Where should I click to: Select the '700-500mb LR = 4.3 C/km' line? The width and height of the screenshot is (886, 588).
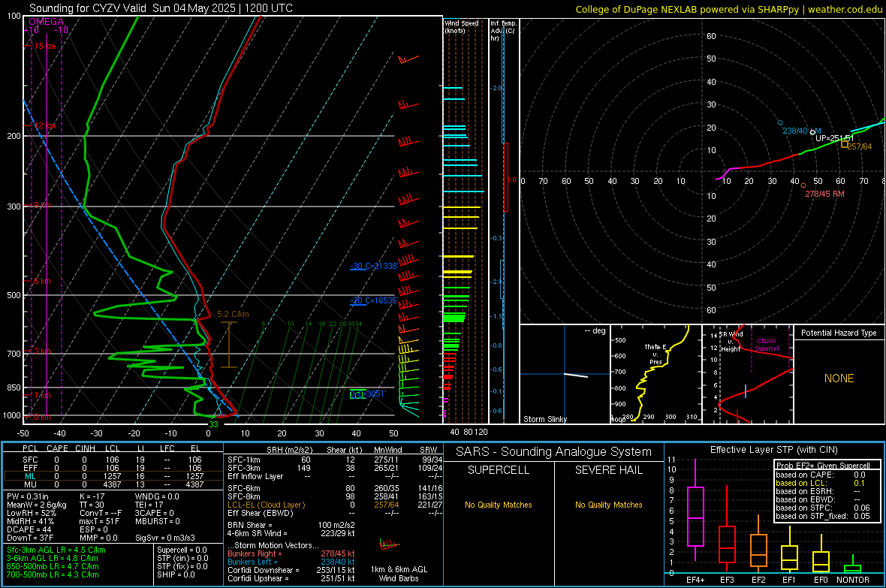[53, 574]
